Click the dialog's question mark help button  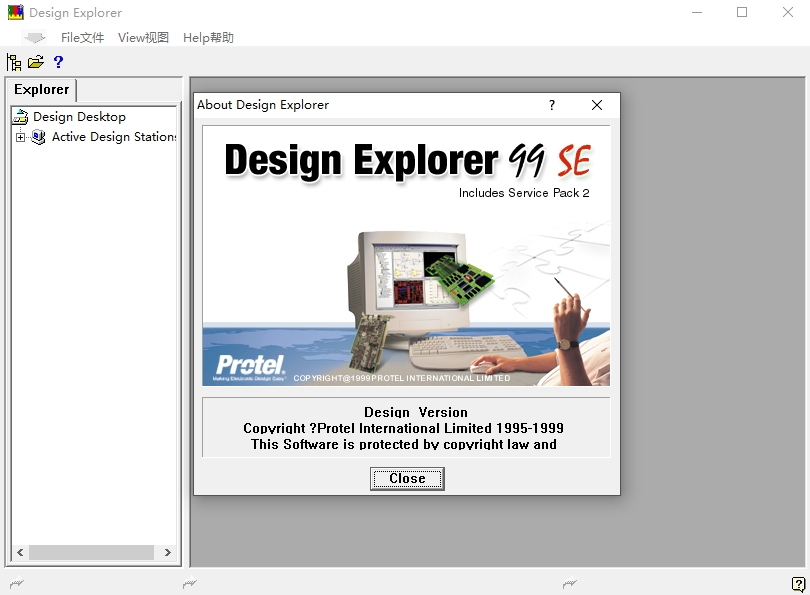(x=552, y=105)
